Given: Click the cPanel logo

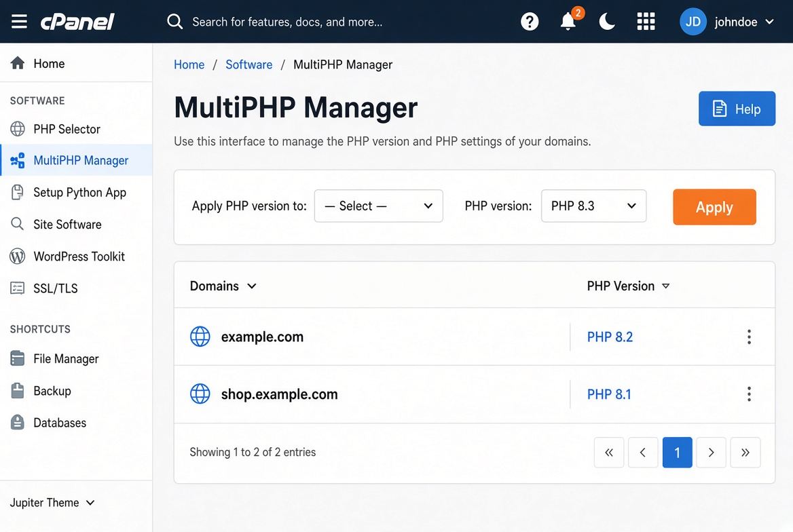Looking at the screenshot, I should pyautogui.click(x=77, y=22).
